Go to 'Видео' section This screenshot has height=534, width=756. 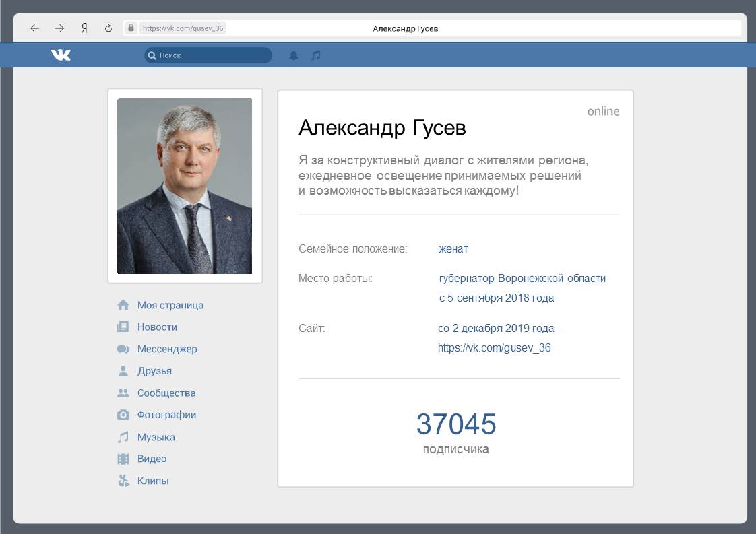click(x=152, y=459)
